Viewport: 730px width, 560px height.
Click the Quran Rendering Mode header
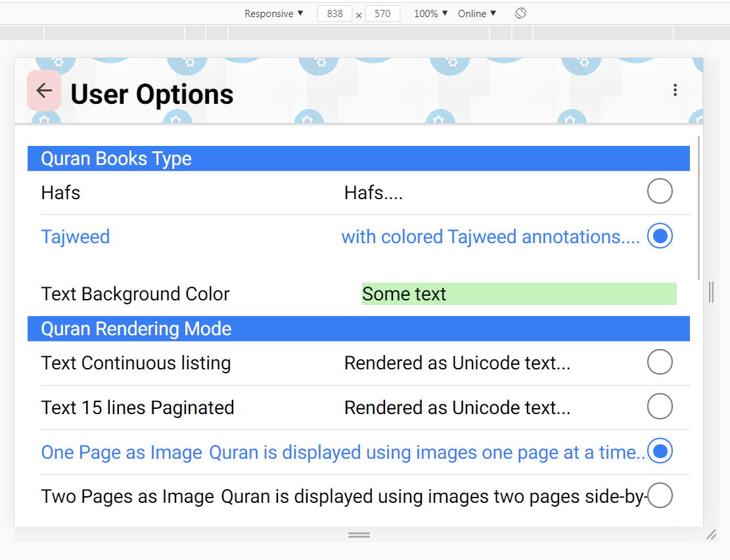click(358, 328)
